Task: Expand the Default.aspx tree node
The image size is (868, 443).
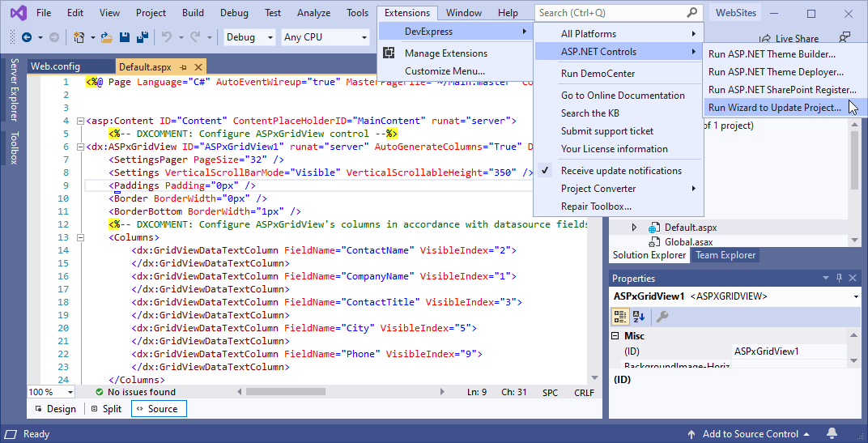Action: coord(634,228)
